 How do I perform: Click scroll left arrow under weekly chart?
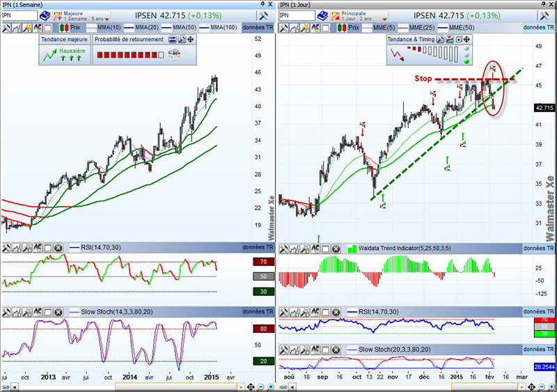[x=15, y=387]
